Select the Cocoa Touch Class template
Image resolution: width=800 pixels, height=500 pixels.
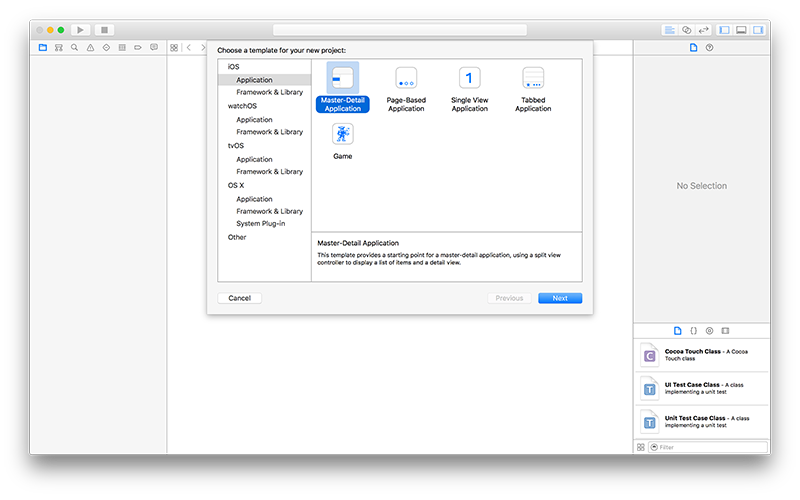point(703,356)
